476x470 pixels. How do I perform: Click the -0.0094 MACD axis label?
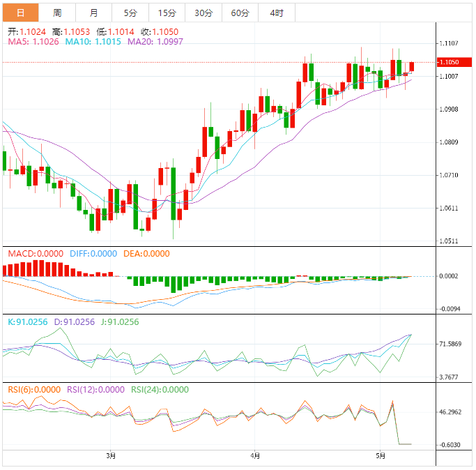click(450, 309)
